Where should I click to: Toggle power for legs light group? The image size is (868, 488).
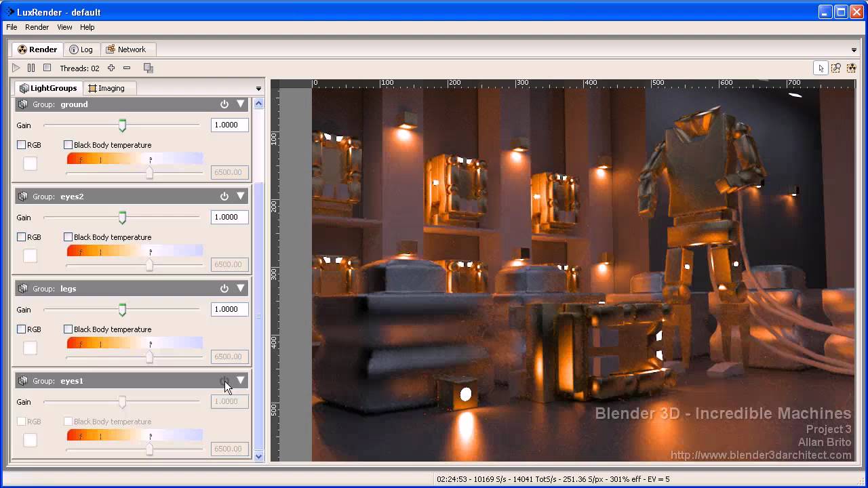pos(224,289)
